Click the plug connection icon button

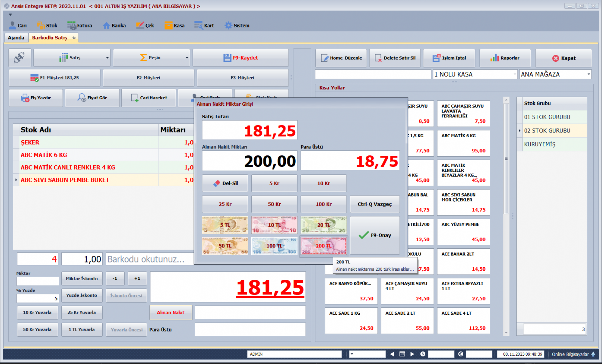(x=20, y=58)
